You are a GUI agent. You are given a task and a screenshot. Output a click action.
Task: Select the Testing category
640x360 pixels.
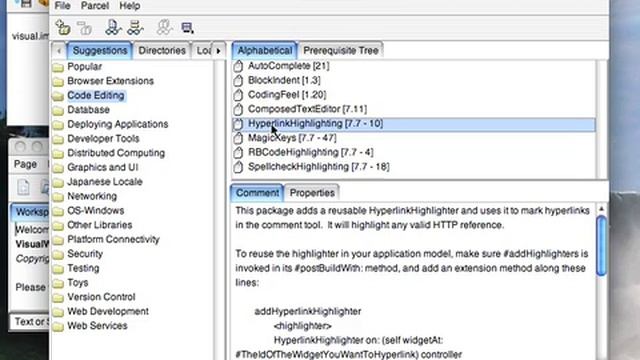[x=83, y=268]
